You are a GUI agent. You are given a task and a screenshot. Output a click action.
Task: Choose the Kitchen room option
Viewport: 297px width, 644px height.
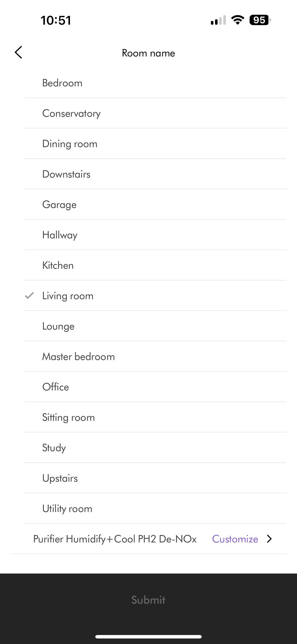click(58, 265)
